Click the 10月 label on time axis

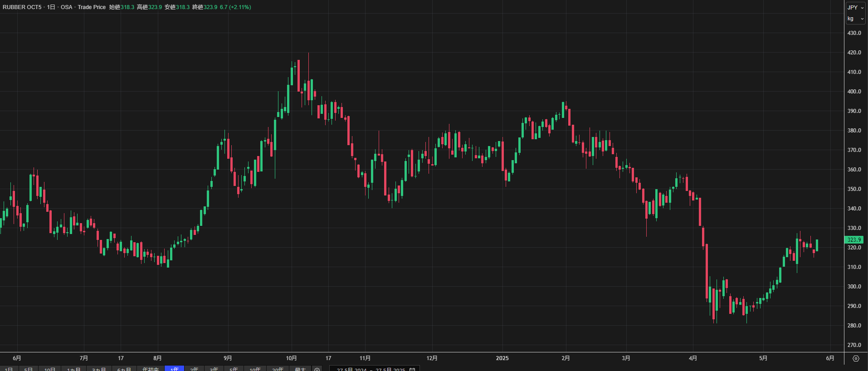tap(291, 358)
